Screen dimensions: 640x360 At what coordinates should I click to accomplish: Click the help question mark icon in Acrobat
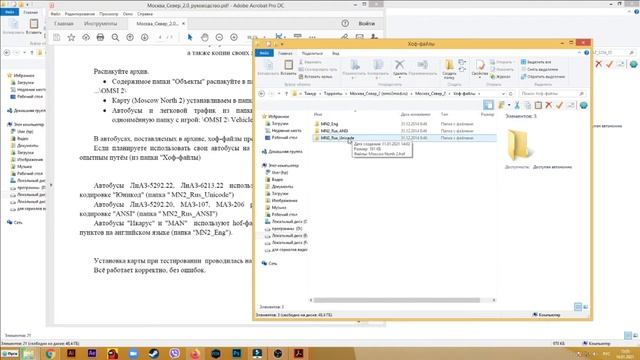click(345, 23)
